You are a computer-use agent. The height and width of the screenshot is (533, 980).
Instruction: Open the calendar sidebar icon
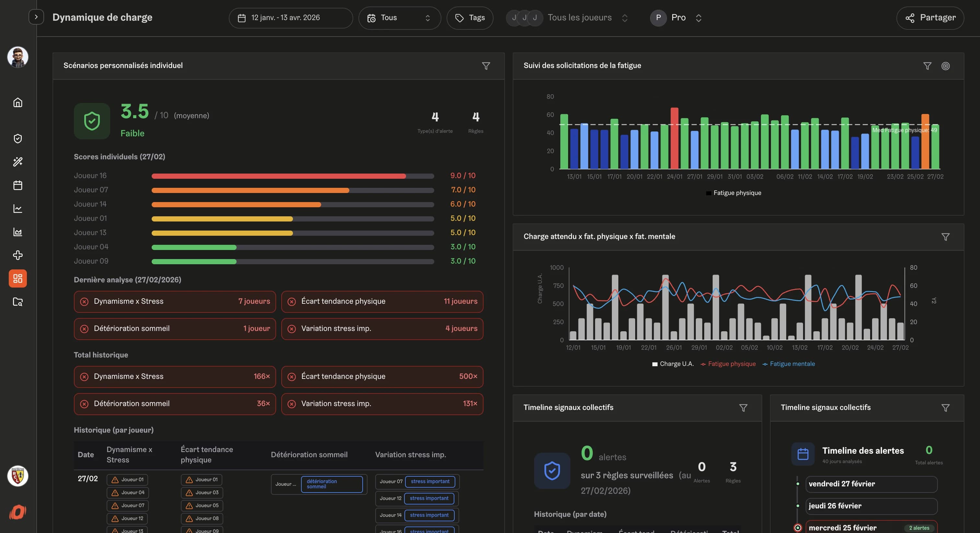click(x=17, y=185)
